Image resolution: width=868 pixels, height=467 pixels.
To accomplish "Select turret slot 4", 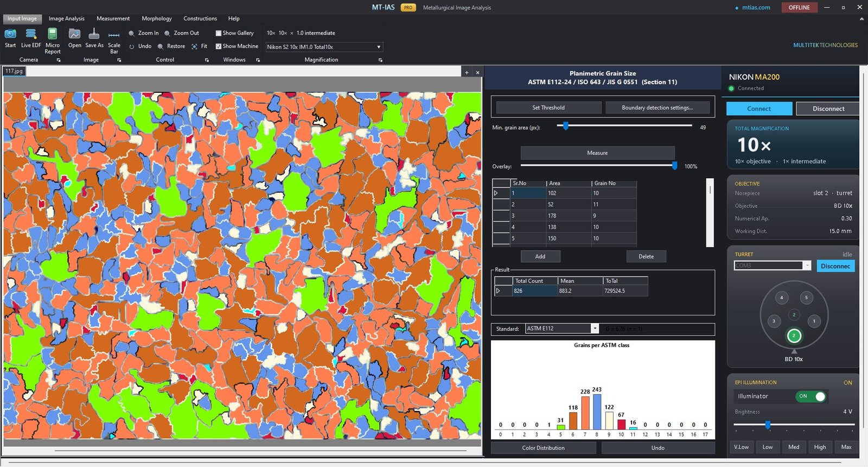I will click(781, 298).
